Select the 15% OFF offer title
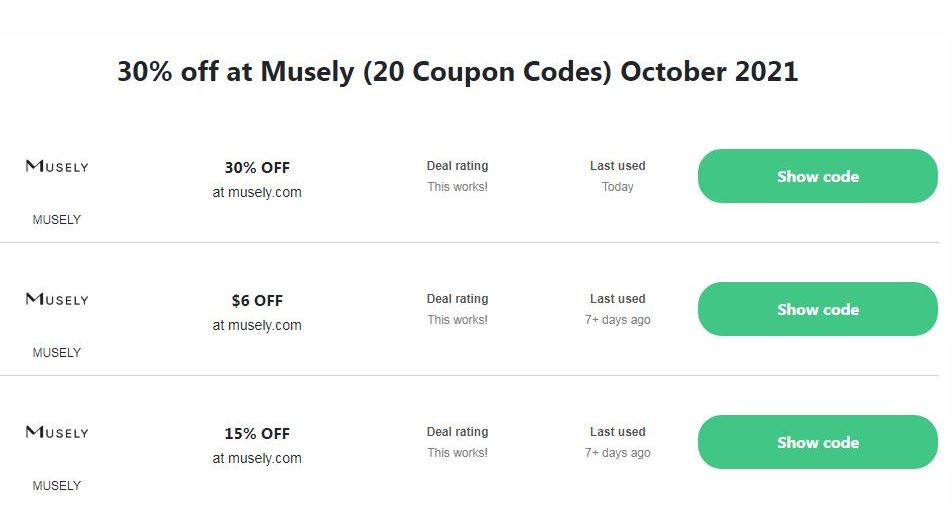This screenshot has width=952, height=507. click(257, 434)
